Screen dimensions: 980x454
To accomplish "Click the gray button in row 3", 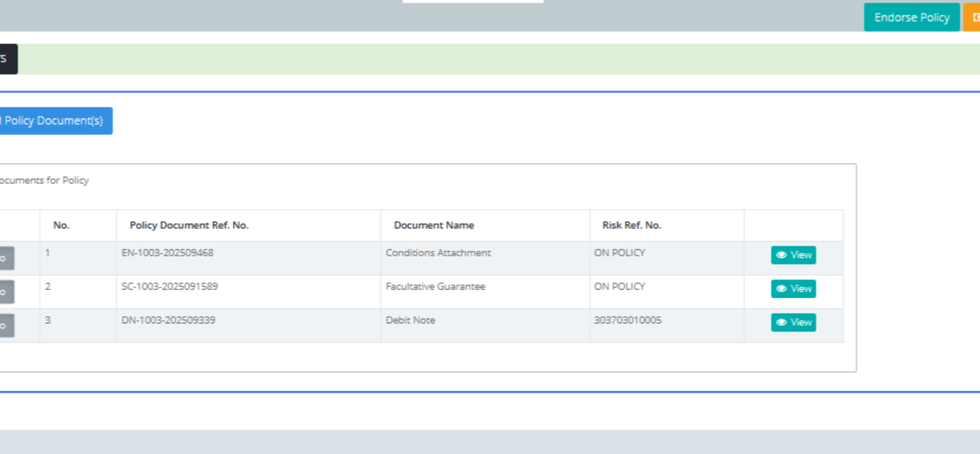I will coord(5,326).
